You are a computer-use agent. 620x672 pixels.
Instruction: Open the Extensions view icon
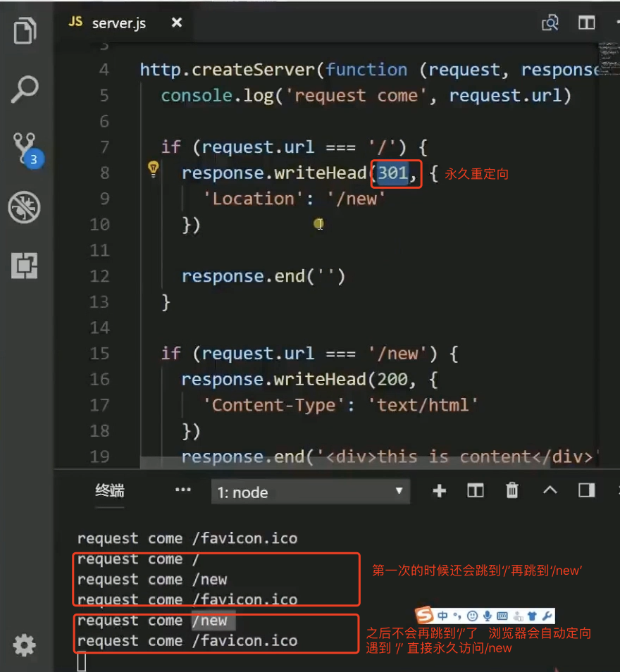[x=25, y=266]
